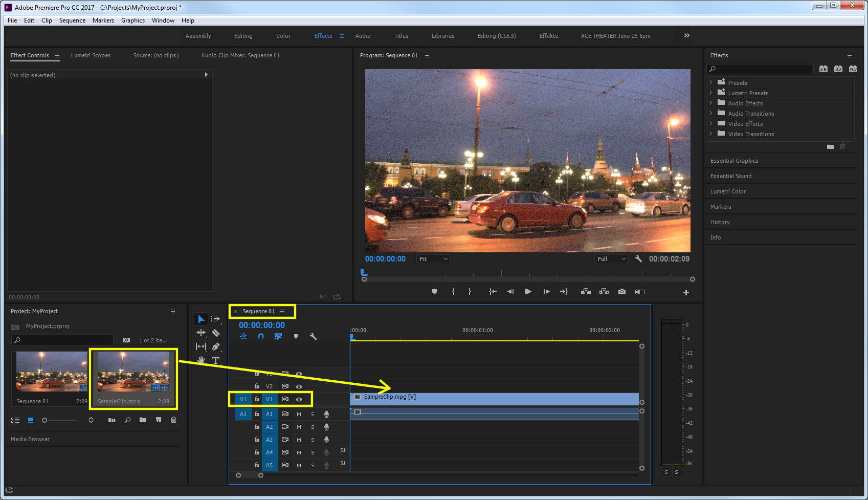Select the Type tool
This screenshot has width=868, height=500.
(x=216, y=360)
